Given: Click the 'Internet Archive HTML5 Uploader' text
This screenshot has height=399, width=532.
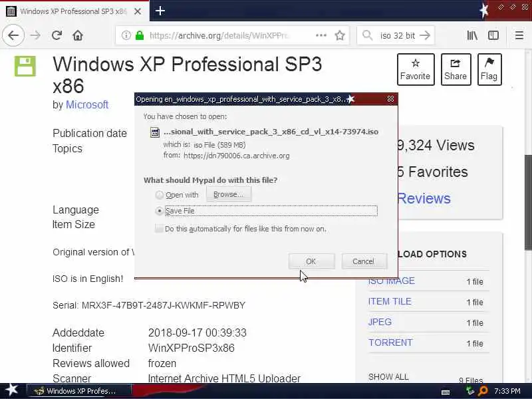Looking at the screenshot, I should 224,378.
